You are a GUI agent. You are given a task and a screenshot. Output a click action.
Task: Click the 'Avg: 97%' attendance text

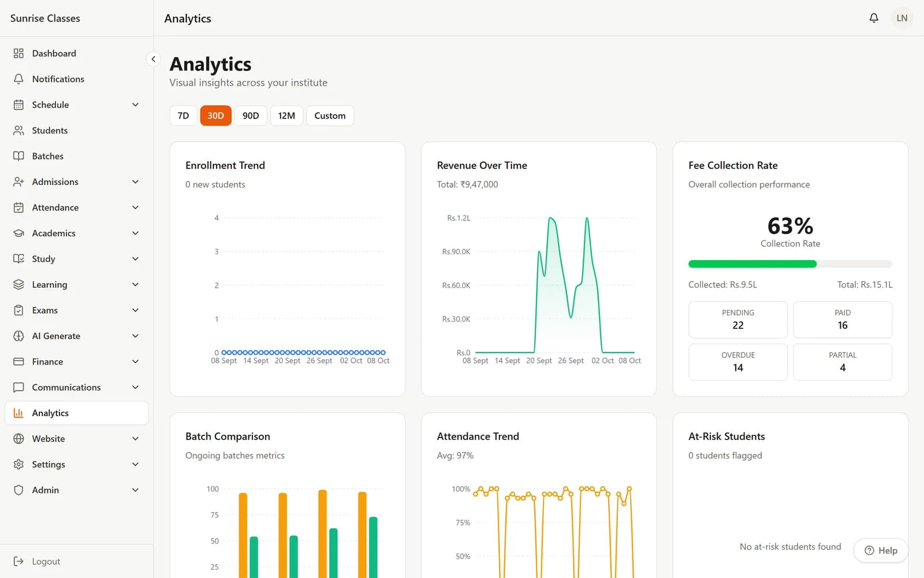tap(455, 455)
